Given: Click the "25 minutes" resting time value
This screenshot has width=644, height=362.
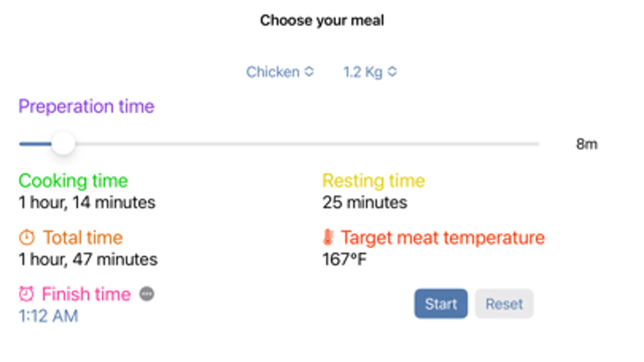Looking at the screenshot, I should (x=365, y=202).
